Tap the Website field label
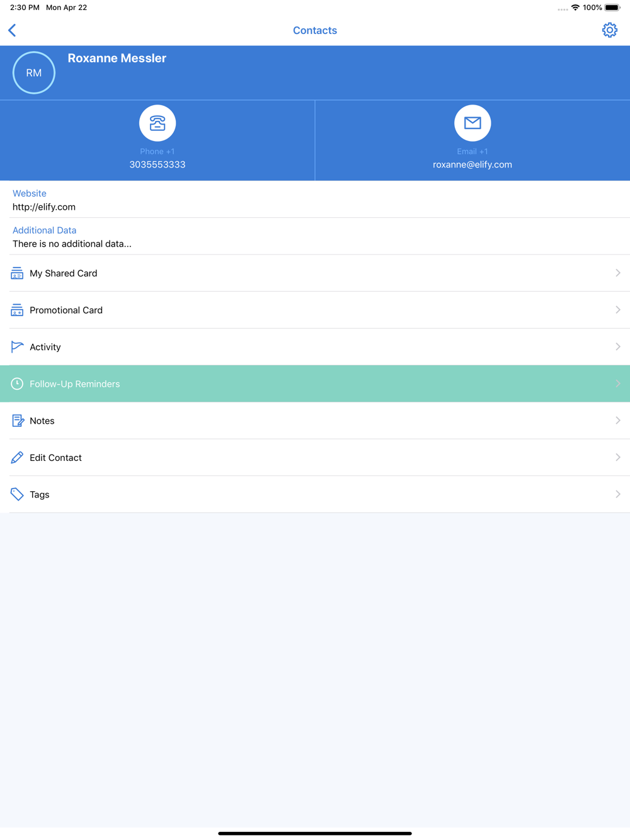630x840 pixels. [30, 193]
